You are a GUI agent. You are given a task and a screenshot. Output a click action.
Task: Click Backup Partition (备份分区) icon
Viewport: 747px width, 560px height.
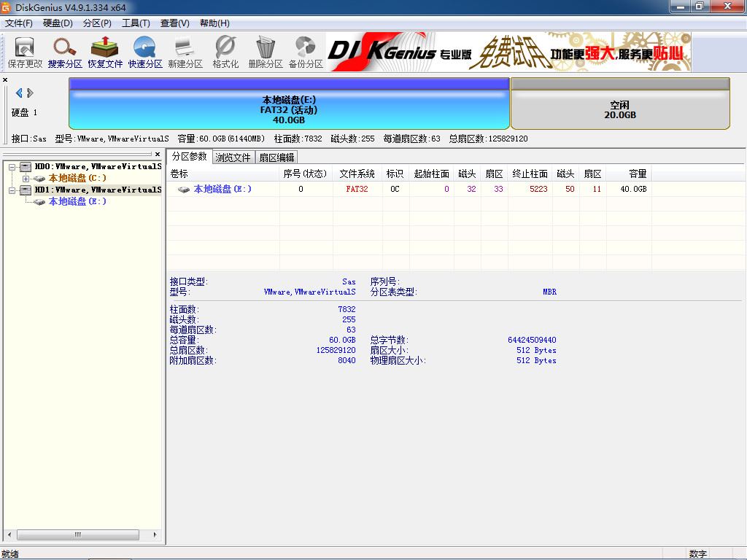pyautogui.click(x=306, y=52)
